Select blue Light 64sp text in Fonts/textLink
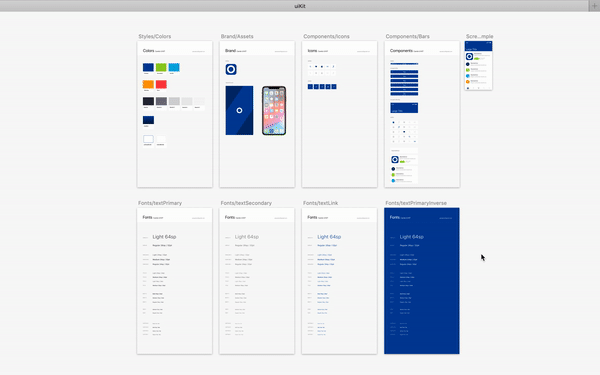This screenshot has width=600, height=375. pos(329,237)
